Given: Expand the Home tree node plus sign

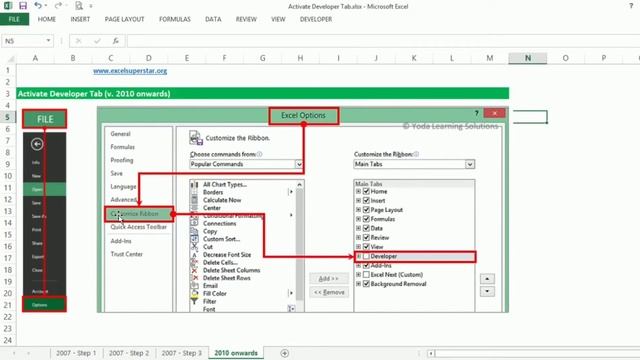Looking at the screenshot, I should coord(358,191).
